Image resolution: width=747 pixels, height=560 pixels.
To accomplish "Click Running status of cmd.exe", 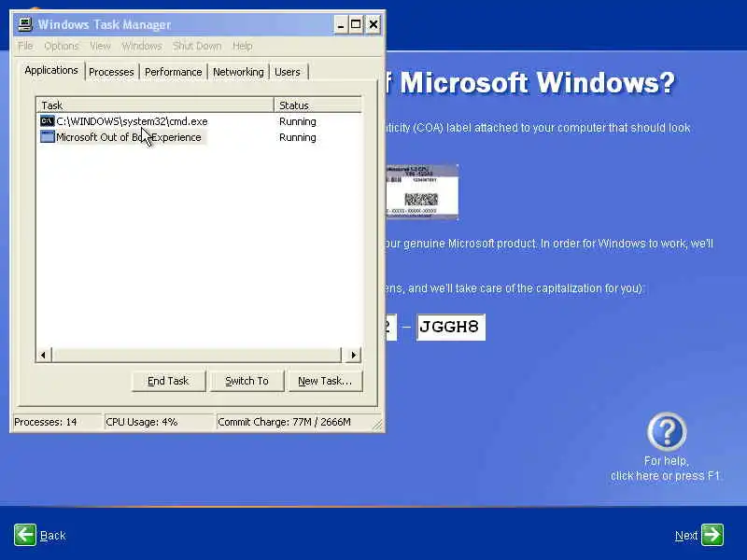I will coord(298,121).
